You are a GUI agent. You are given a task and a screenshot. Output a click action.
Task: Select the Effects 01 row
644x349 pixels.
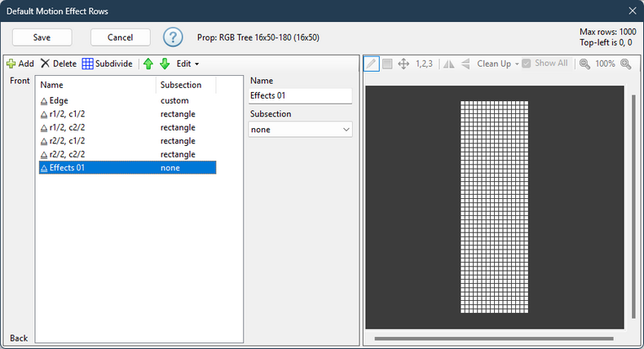127,168
